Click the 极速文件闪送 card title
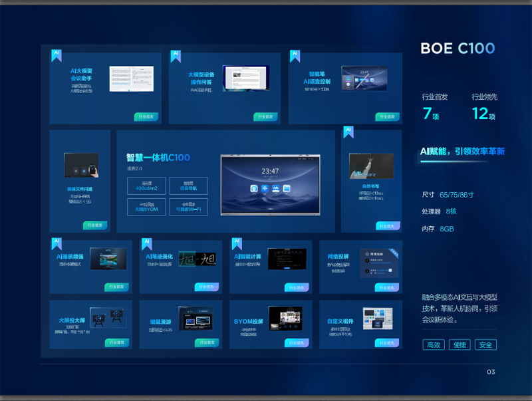Image resolution: width=532 pixels, height=401 pixels. (x=80, y=189)
